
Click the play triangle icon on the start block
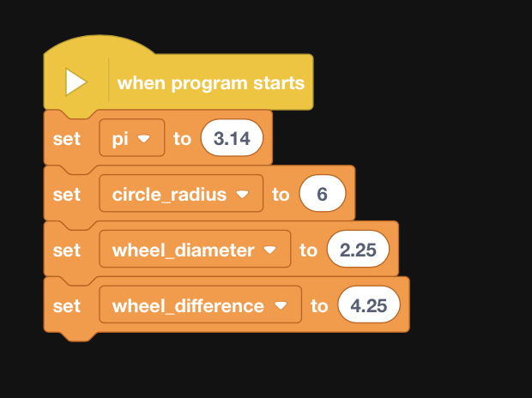[76, 82]
